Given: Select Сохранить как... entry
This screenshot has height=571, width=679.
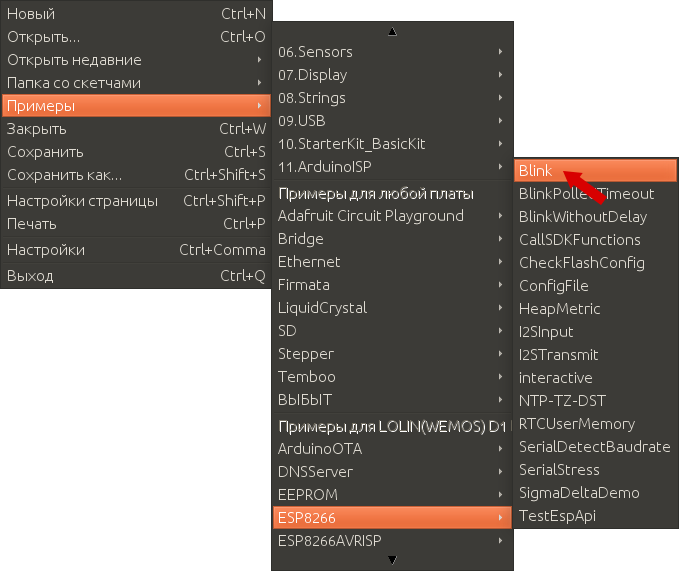Looking at the screenshot, I should 136,174.
